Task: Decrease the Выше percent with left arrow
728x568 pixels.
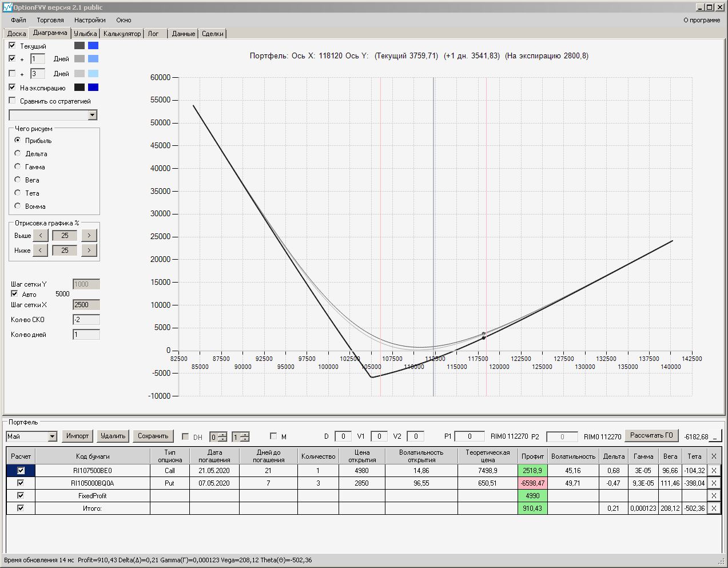Action: coord(40,236)
